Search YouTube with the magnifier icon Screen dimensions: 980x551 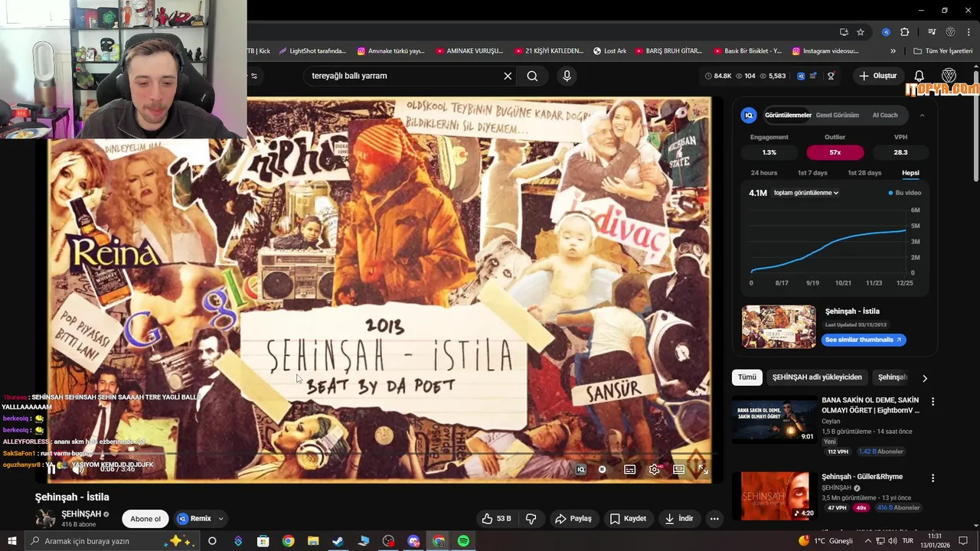point(532,76)
